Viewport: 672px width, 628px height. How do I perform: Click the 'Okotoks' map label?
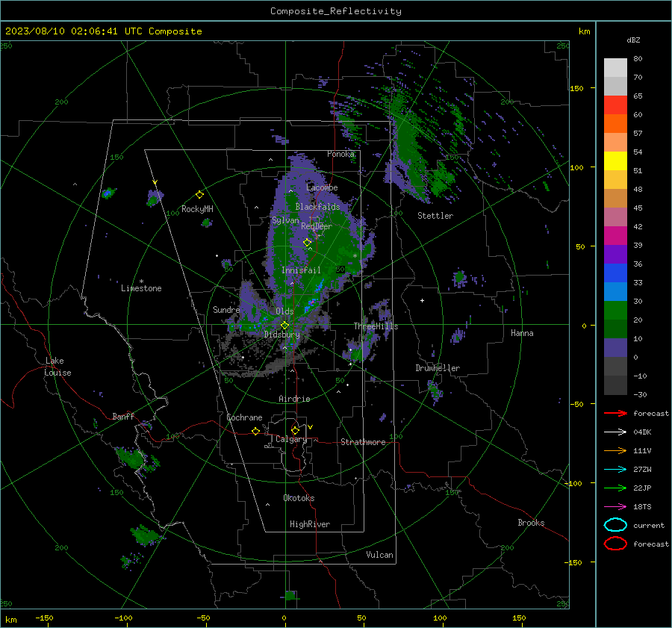click(299, 498)
